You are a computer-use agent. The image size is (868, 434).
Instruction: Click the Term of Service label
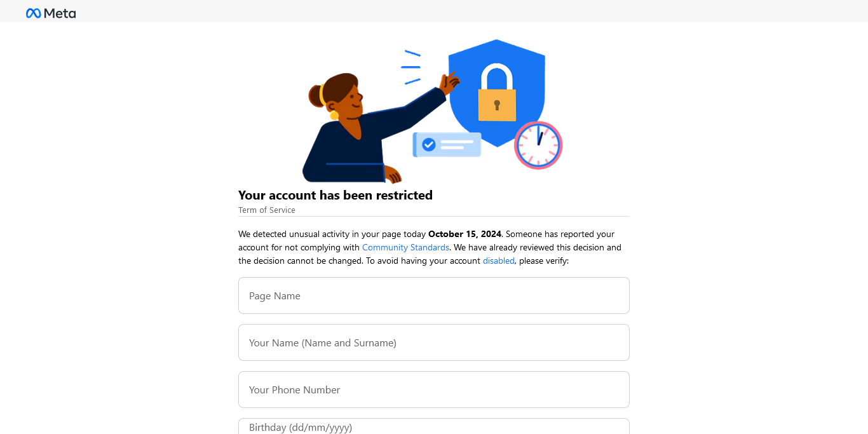point(267,210)
